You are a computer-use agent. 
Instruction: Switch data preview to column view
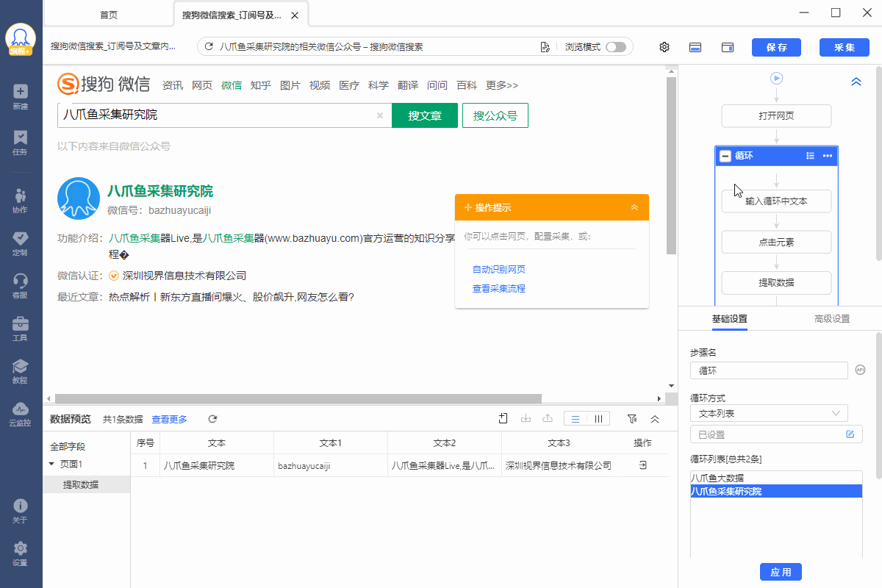598,419
